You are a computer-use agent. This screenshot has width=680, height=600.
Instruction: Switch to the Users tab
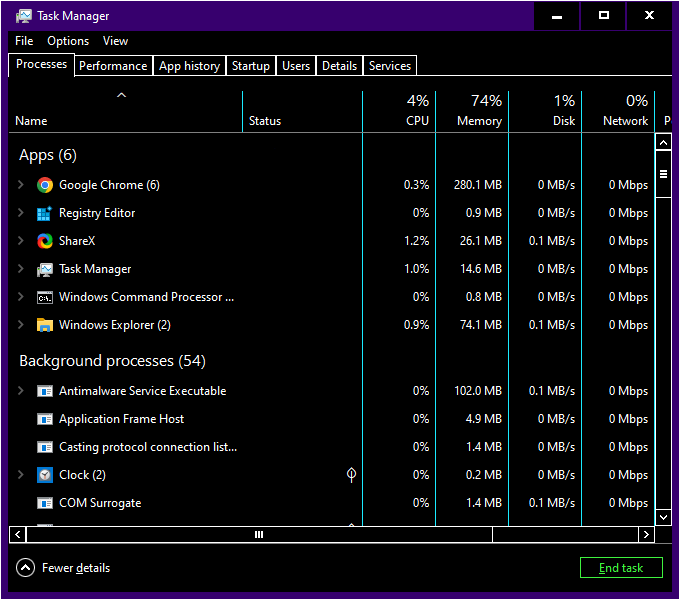[296, 66]
